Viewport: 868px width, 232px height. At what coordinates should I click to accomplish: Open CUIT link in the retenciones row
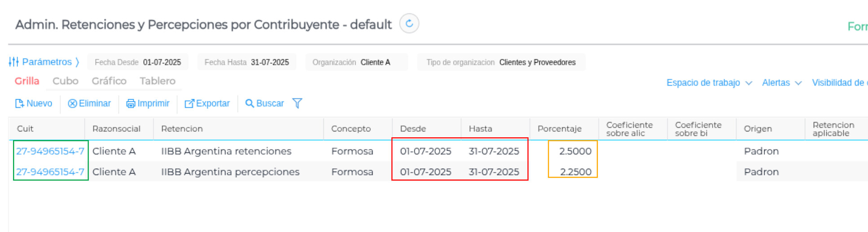click(50, 151)
